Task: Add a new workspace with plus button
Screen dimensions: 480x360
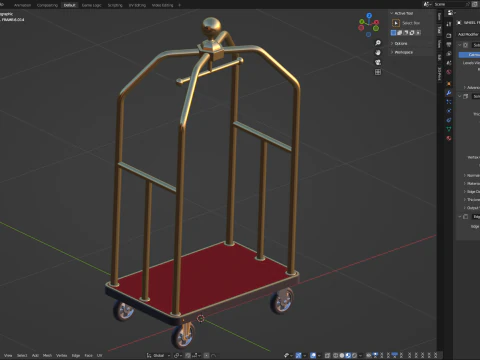Action: coord(179,5)
